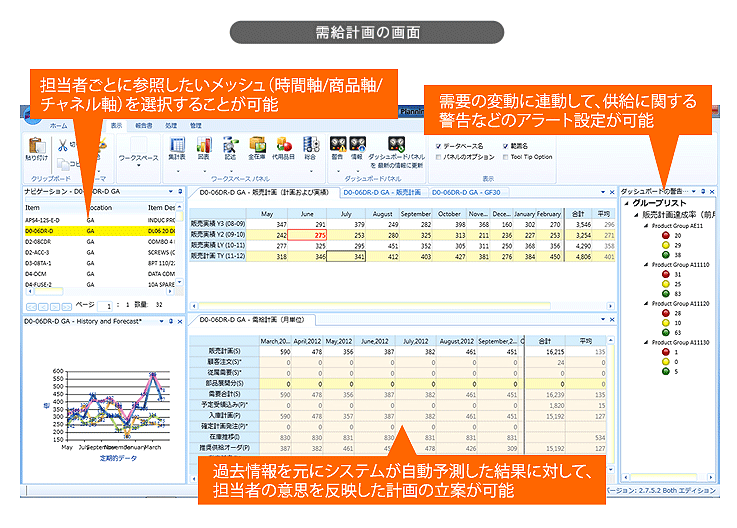Click the 情報 info dashboard icon
This screenshot has width=737, height=528.
point(357,149)
